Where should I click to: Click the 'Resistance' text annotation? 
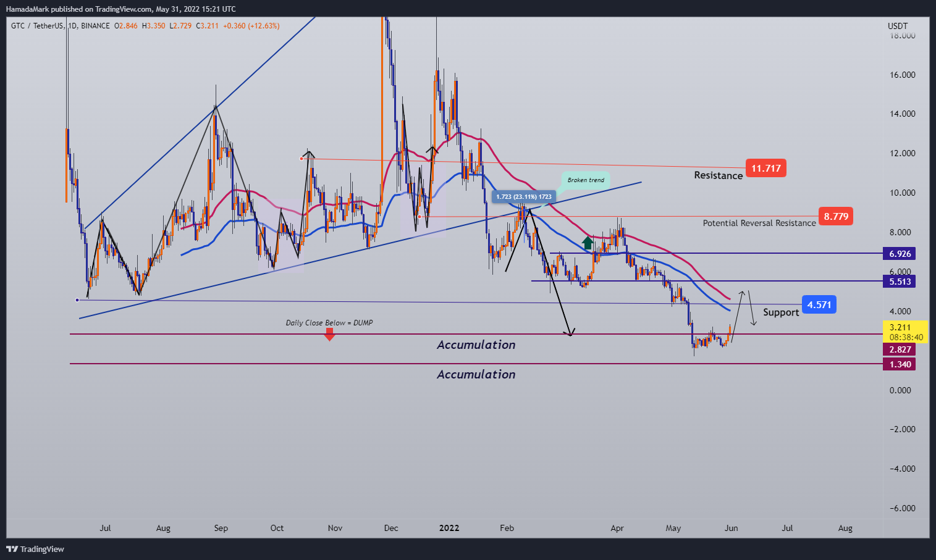coord(718,175)
